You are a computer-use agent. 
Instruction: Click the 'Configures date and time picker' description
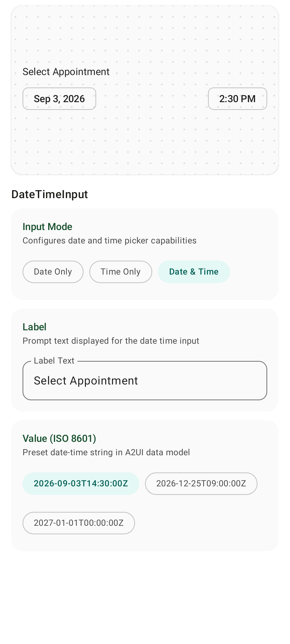pyautogui.click(x=109, y=241)
